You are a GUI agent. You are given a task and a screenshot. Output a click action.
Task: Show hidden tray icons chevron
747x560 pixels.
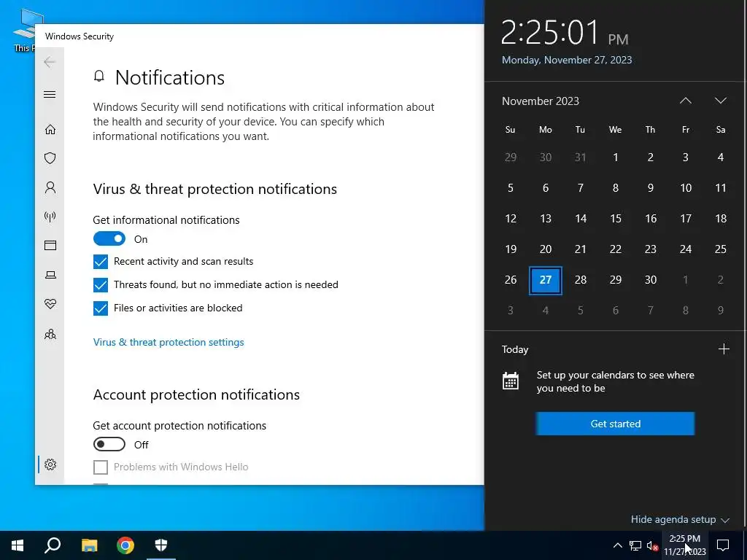pos(617,545)
